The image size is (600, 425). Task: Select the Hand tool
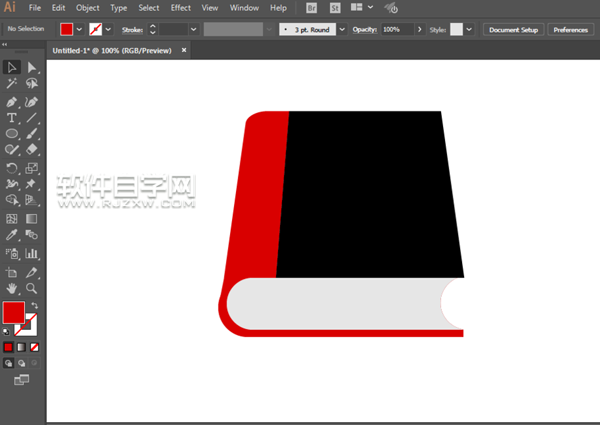point(12,288)
